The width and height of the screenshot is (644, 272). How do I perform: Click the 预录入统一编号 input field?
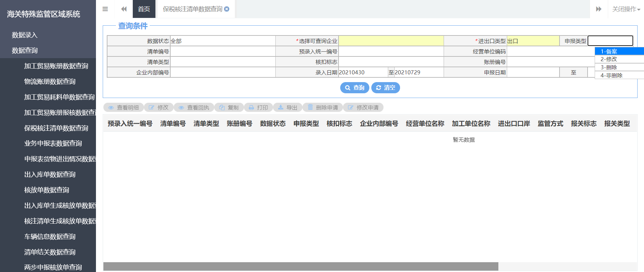pyautogui.click(x=391, y=51)
